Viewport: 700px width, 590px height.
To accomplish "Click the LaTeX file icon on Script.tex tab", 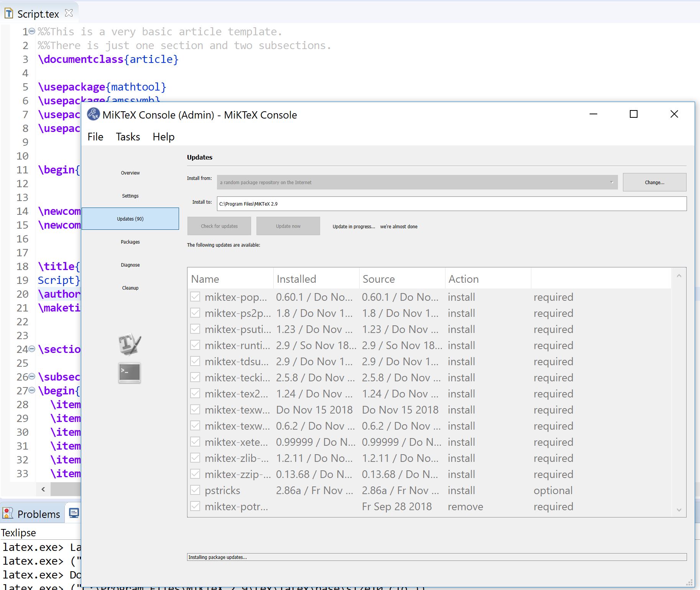I will pyautogui.click(x=8, y=13).
